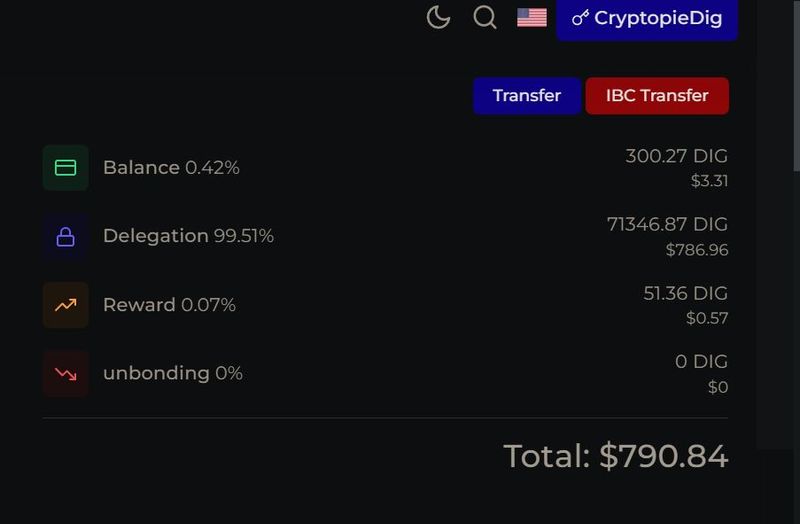Open the search magnifier icon

(485, 17)
